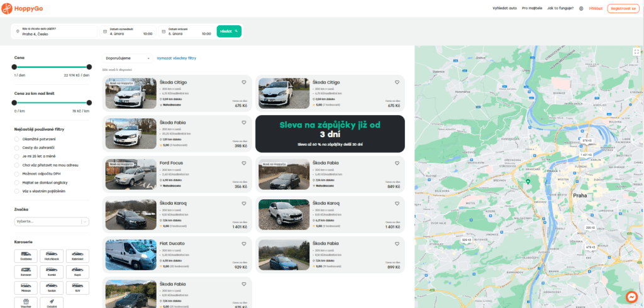Check Chci vůz přistavit na mou adresu

(x=17, y=165)
